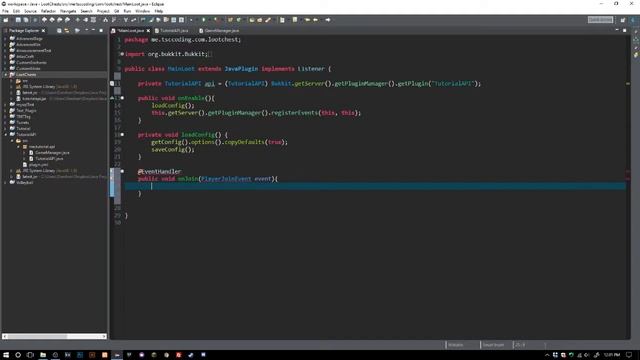Toggle folding for the loadConfig method

coord(122,135)
